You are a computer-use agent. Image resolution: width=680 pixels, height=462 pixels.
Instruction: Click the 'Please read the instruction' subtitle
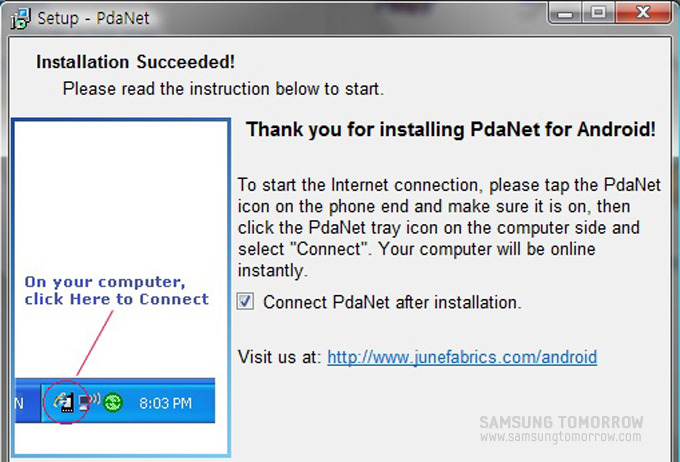coord(223,89)
